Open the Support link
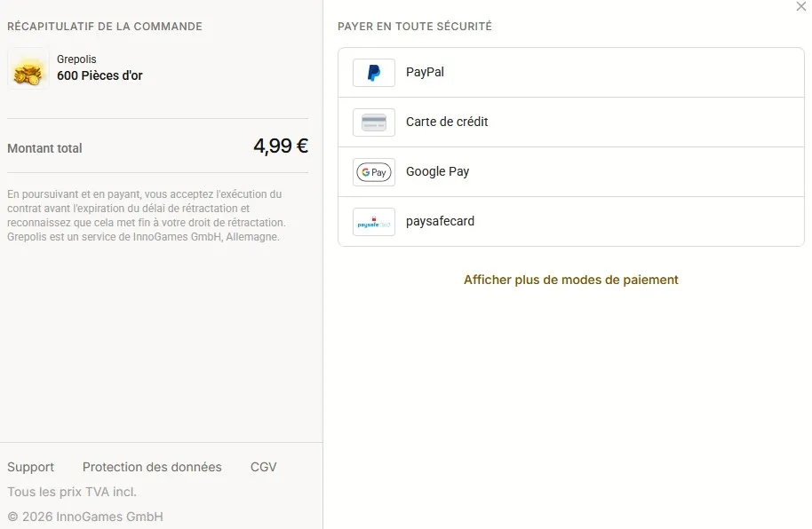The image size is (812, 529). point(30,467)
